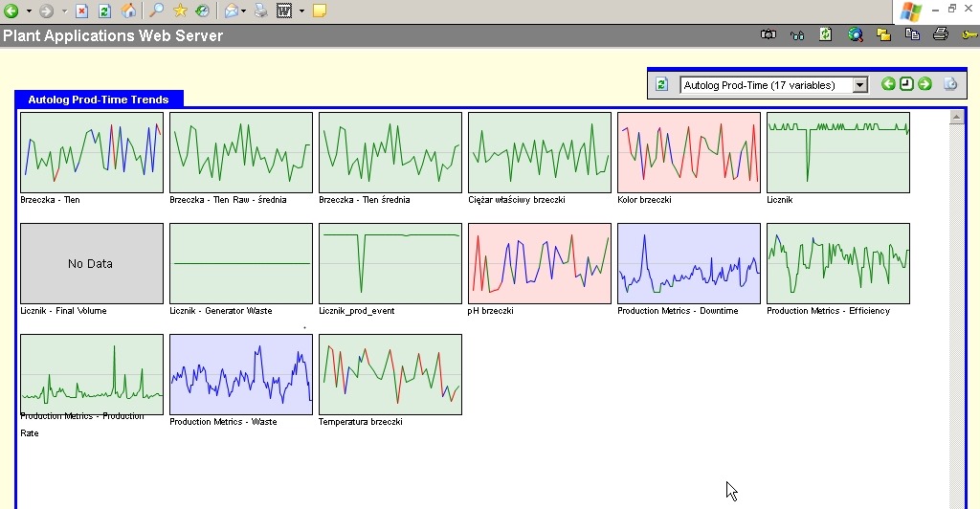This screenshot has height=509, width=980.
Task: Edit the page with the Word icon
Action: coord(284,11)
